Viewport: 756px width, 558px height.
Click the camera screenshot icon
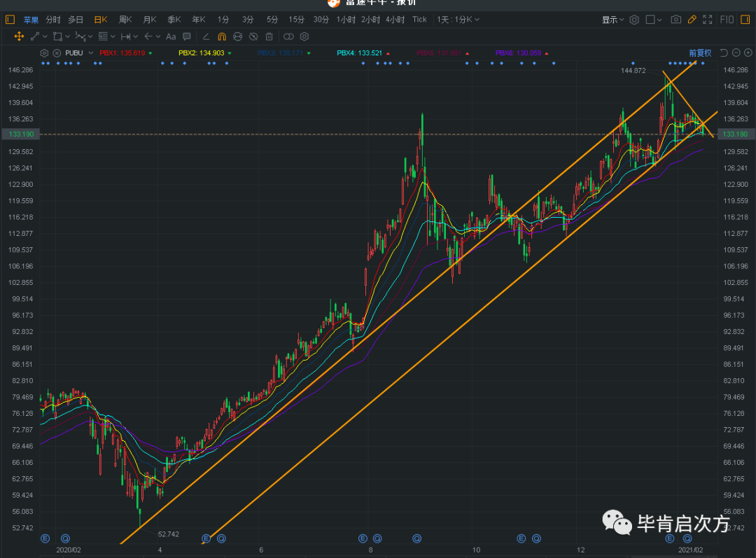(x=675, y=19)
